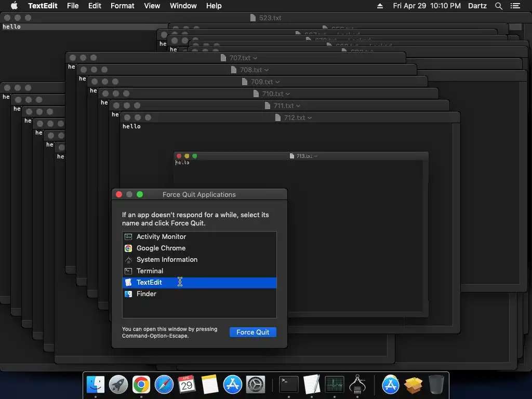
Task: Expand title menu of 711.txt window
Action: click(x=298, y=106)
